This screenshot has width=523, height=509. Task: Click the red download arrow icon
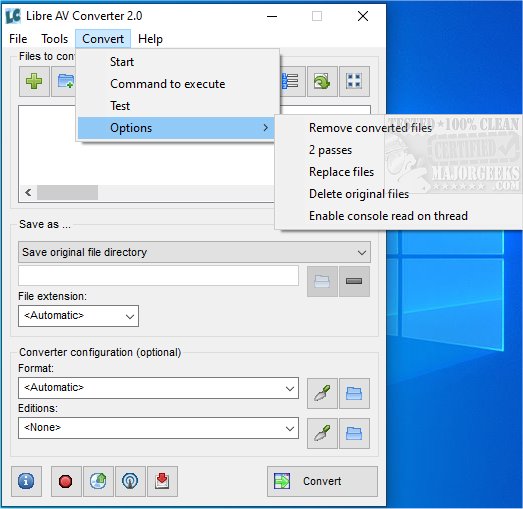[162, 481]
